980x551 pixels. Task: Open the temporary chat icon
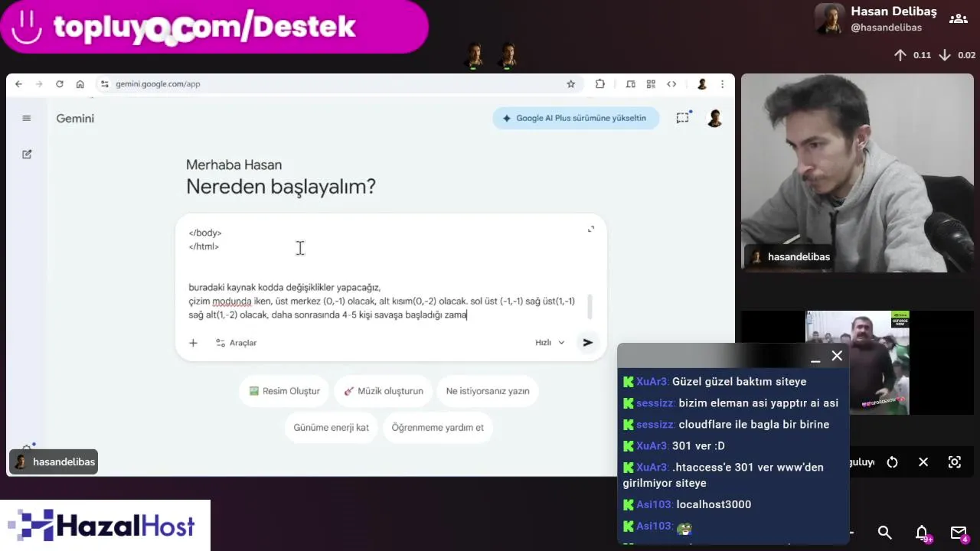click(x=683, y=118)
